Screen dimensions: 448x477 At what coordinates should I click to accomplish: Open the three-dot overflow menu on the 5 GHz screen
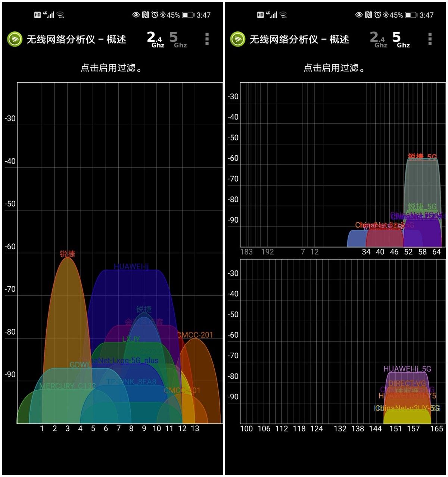tap(430, 39)
